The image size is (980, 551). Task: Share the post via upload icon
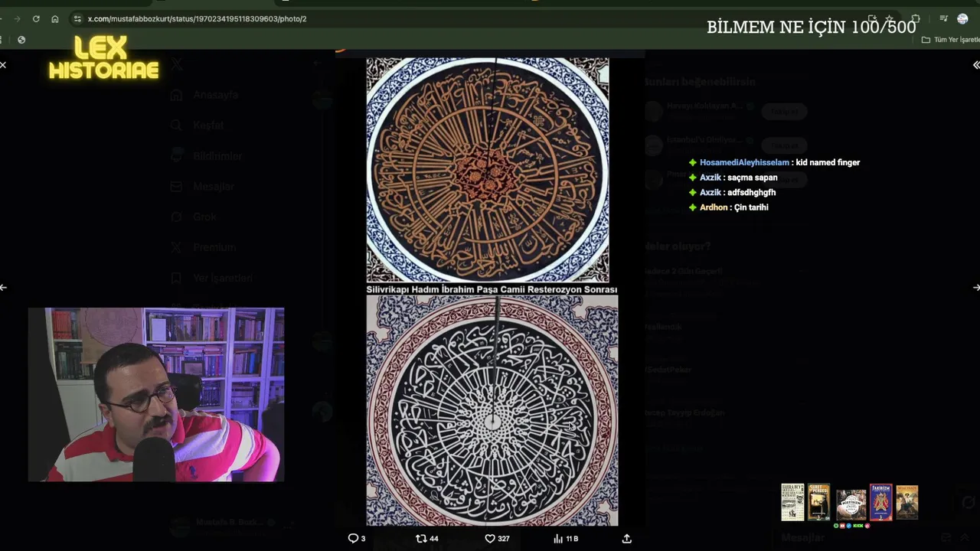627,539
